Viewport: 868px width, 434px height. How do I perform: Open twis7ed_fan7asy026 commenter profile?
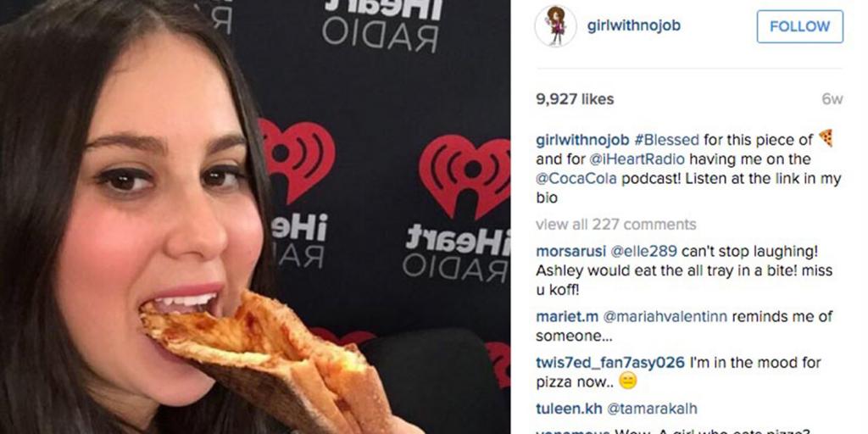(610, 363)
